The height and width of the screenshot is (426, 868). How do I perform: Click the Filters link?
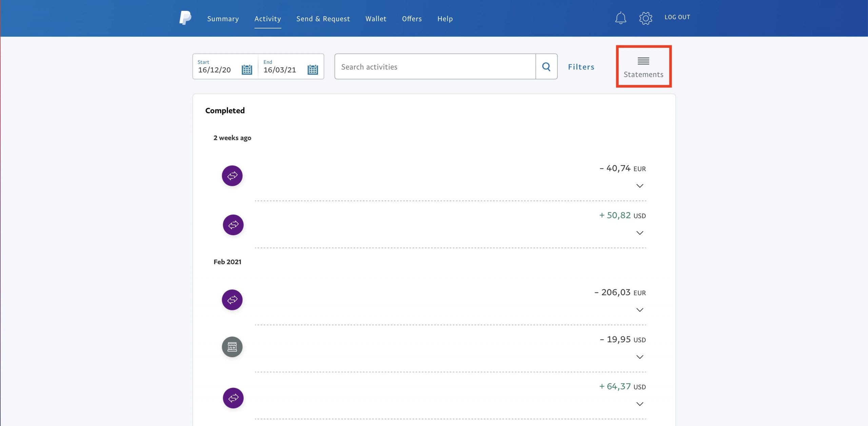point(581,67)
